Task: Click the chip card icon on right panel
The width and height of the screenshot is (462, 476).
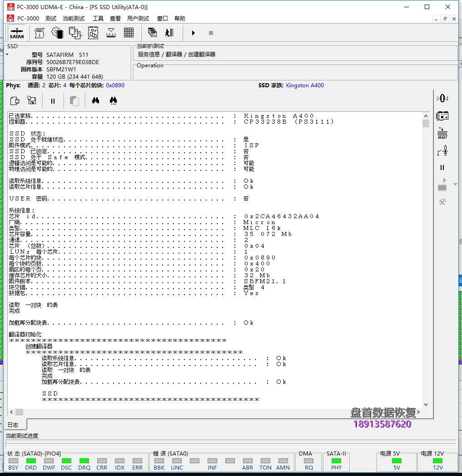Action: tap(442, 116)
